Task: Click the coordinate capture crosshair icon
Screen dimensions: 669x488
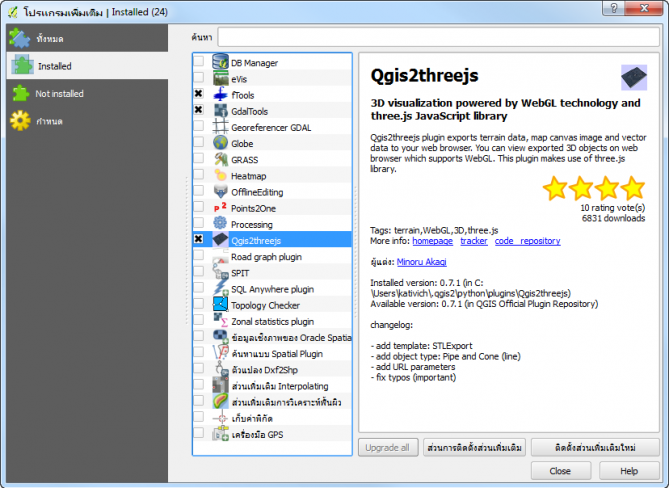Action: tap(220, 418)
